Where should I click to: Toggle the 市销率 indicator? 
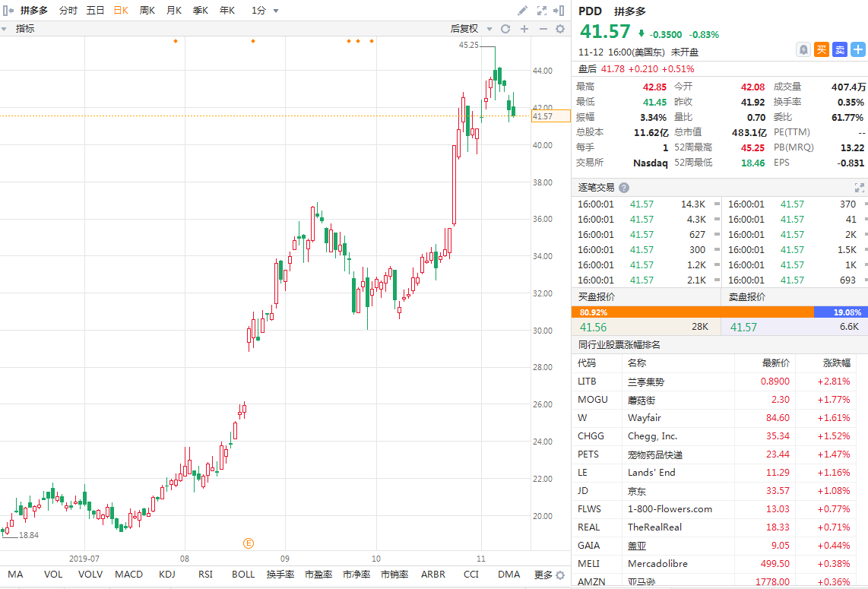tap(394, 575)
